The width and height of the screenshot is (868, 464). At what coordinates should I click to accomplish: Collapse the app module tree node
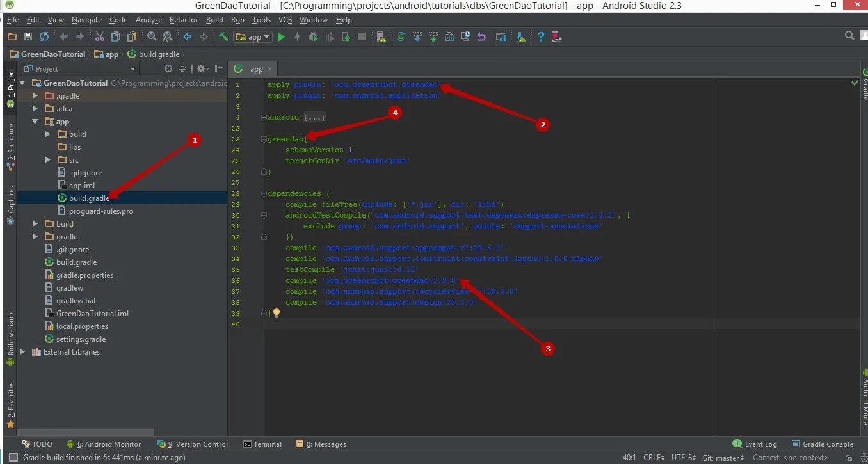[x=36, y=122]
